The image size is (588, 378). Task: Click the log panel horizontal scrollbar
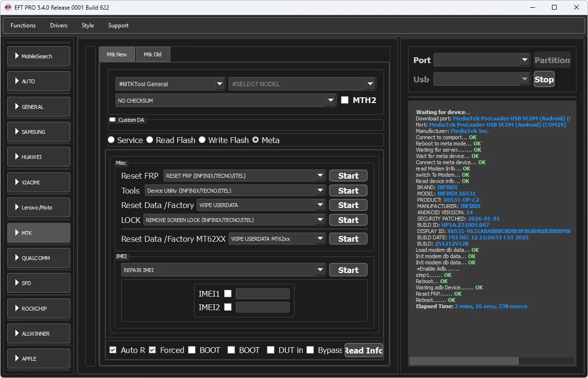(464, 361)
